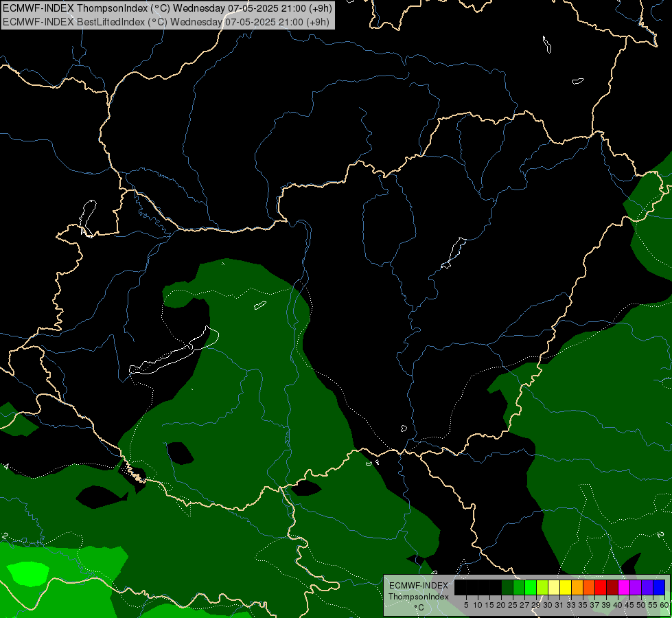Click the dark green 20–25 legend swatch
Screen dimensions: 672x618
point(507,587)
